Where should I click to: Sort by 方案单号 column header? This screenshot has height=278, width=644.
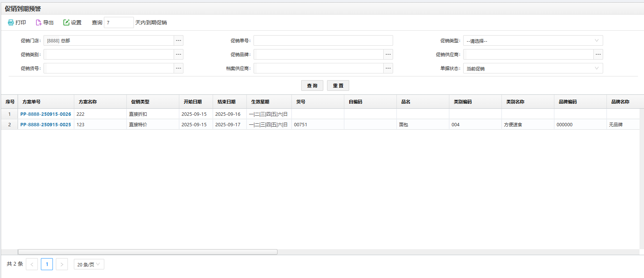(46, 102)
